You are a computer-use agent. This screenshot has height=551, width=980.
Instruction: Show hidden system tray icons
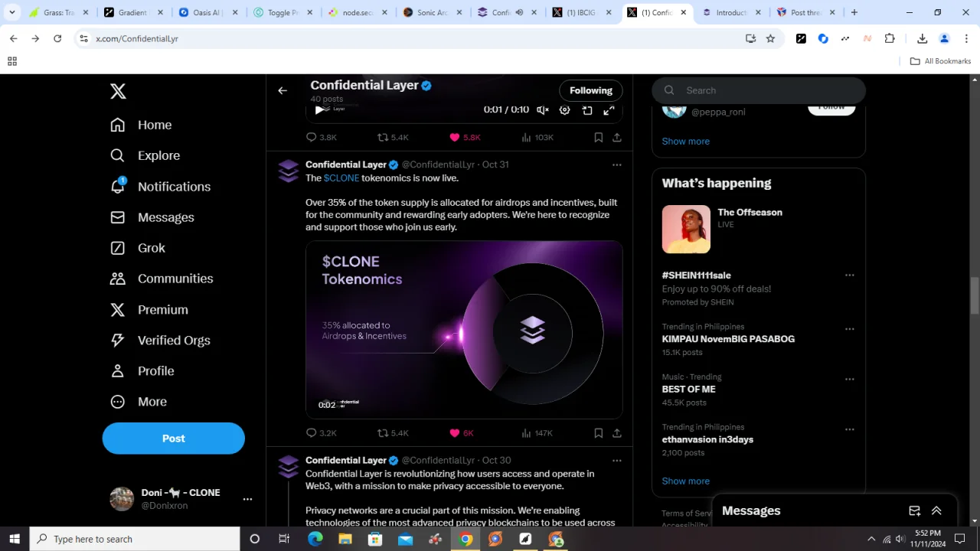871,539
